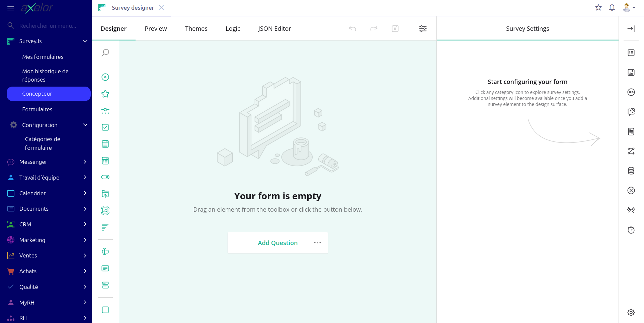This screenshot has width=644, height=323.
Task: Collapse the Configuration submenu
Action: click(85, 125)
